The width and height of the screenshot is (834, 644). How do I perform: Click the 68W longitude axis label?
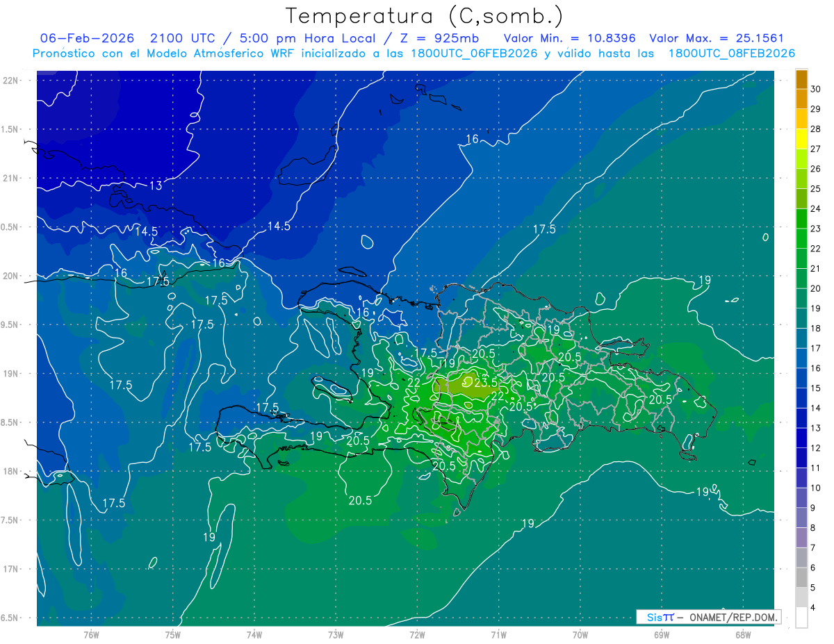743,634
